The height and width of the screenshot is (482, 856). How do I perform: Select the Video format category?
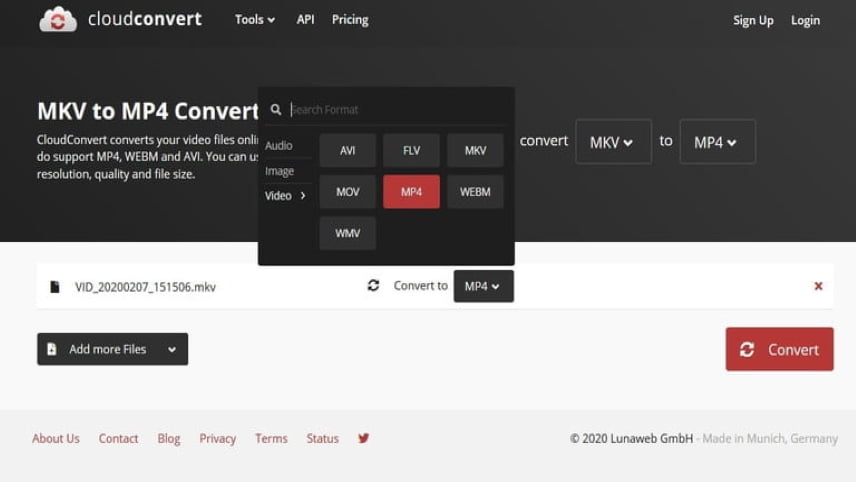(285, 195)
